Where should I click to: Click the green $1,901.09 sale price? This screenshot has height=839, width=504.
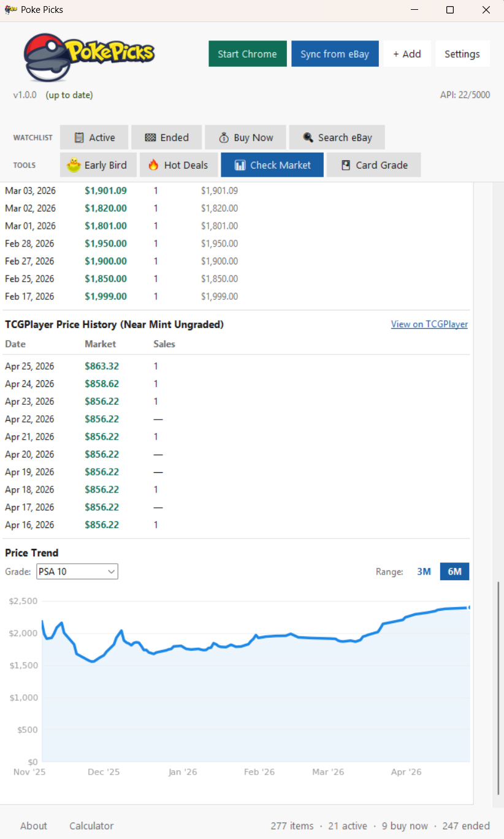click(105, 191)
